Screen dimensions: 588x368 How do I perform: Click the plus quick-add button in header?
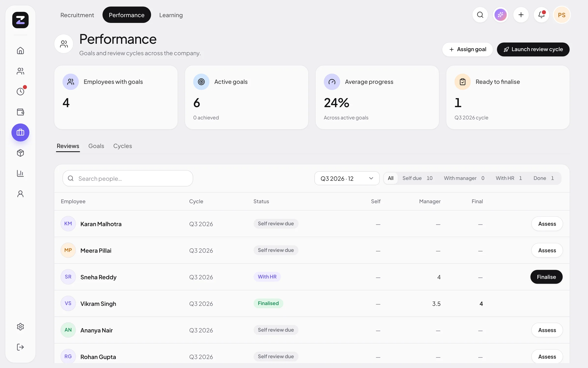[521, 15]
